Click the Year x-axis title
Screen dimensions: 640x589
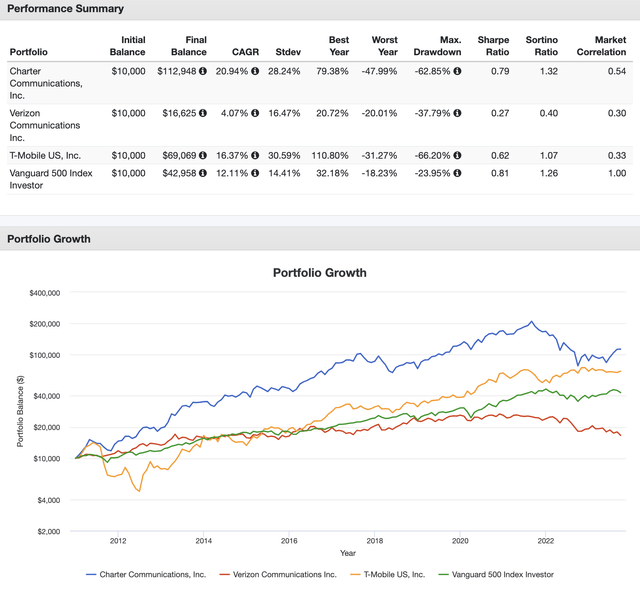pos(348,553)
